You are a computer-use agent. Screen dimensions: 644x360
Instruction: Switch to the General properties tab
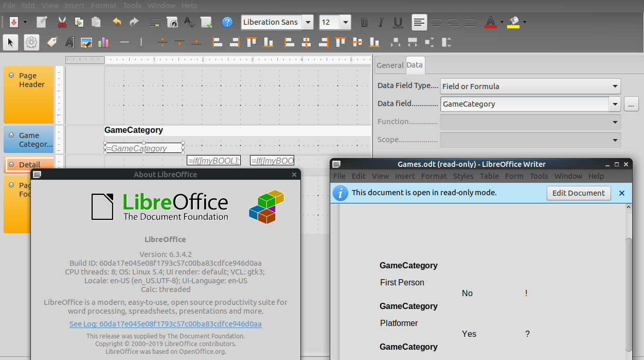point(390,65)
